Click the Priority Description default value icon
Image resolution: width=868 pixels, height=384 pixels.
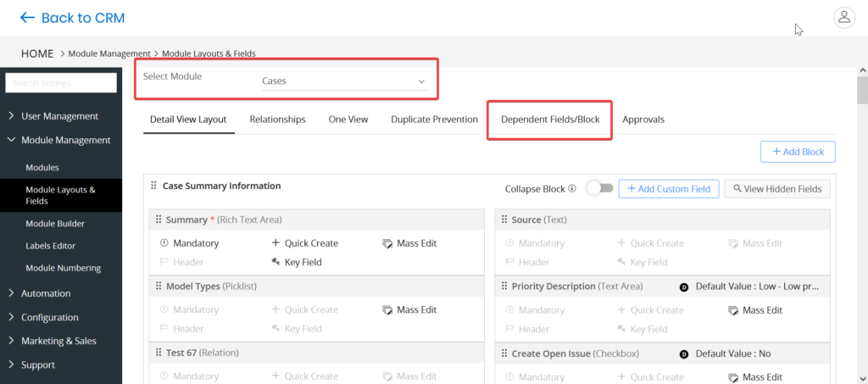(684, 287)
